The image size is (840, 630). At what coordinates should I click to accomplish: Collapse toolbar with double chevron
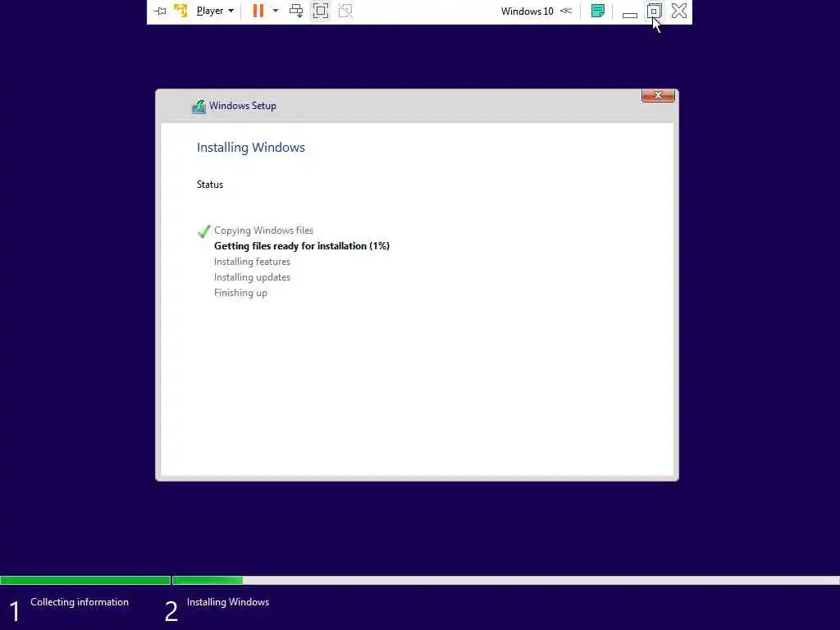click(x=566, y=11)
